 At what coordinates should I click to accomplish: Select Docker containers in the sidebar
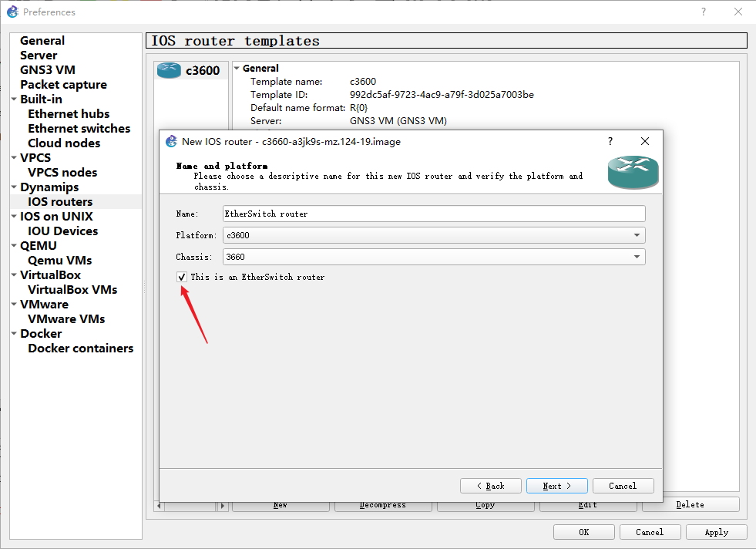tap(80, 349)
